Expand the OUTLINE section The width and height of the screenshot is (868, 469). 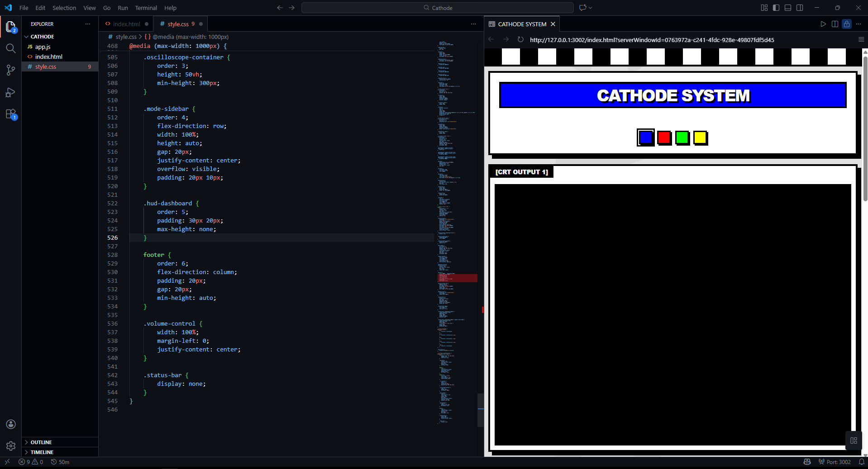[x=41, y=442]
